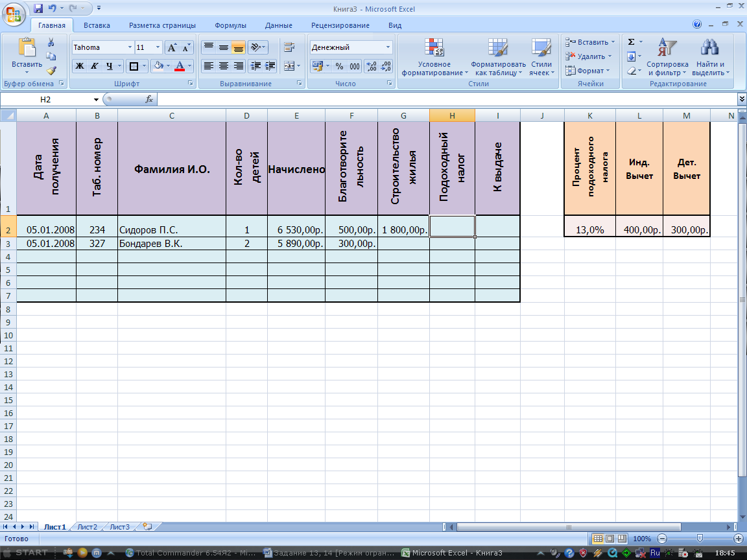Activate the Format Painter brush
Viewport: 747px width, 560px height.
click(x=51, y=71)
